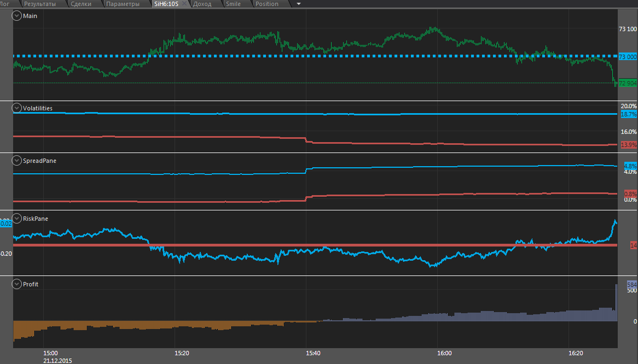This screenshot has width=638, height=364.
Task: Click the 16:00 time axis marker
Action: click(x=444, y=353)
